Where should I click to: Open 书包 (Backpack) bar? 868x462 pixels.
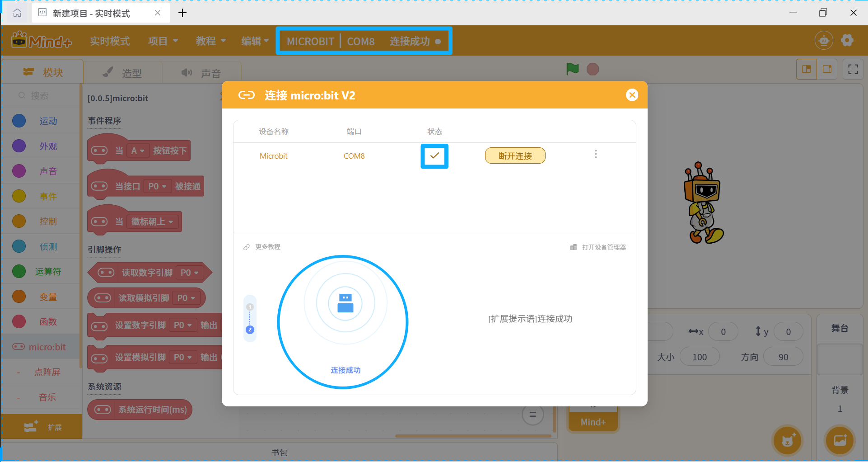279,452
